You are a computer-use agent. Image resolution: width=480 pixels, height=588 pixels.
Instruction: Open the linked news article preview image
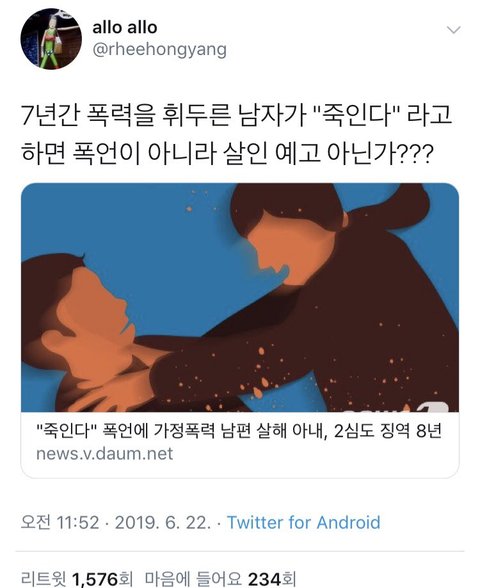pyautogui.click(x=240, y=297)
